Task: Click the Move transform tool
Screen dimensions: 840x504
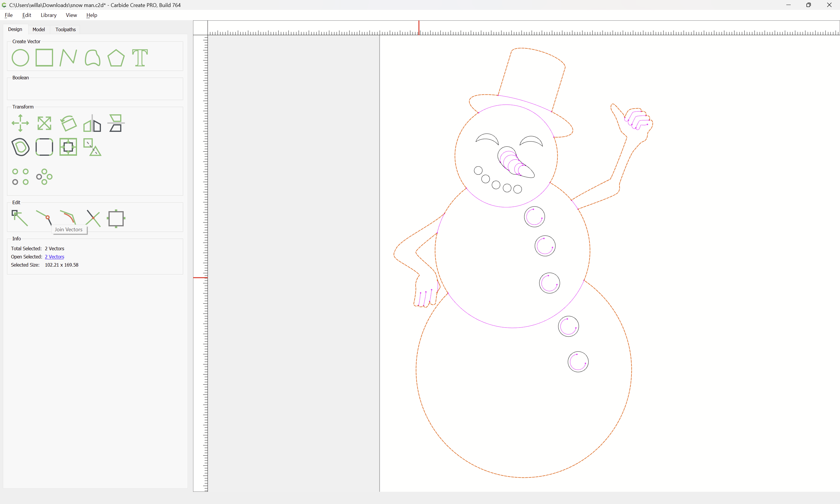Action: pyautogui.click(x=20, y=123)
